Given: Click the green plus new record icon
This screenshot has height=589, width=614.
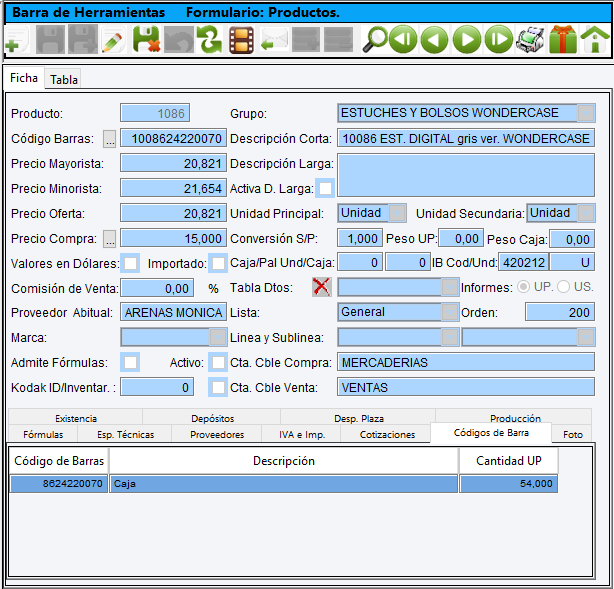Looking at the screenshot, I should 16,41.
